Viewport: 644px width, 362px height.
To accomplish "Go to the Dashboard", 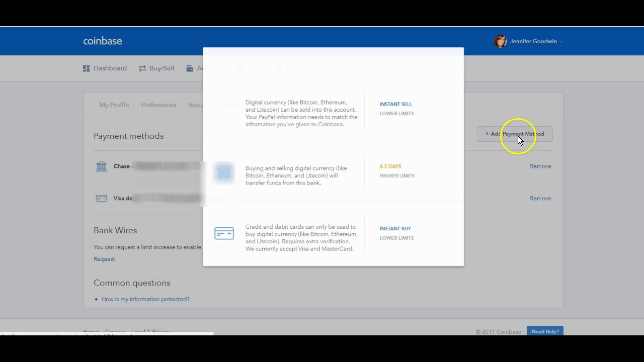I will click(x=105, y=68).
